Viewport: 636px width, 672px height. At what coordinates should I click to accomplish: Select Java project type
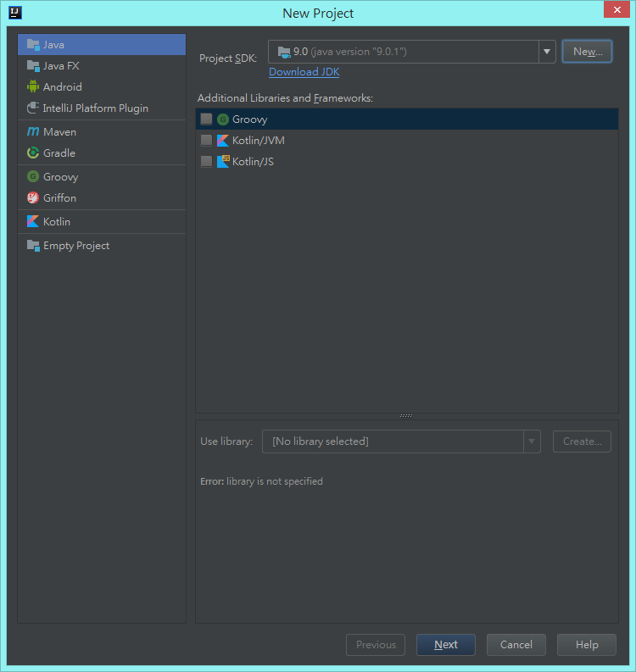[102, 45]
